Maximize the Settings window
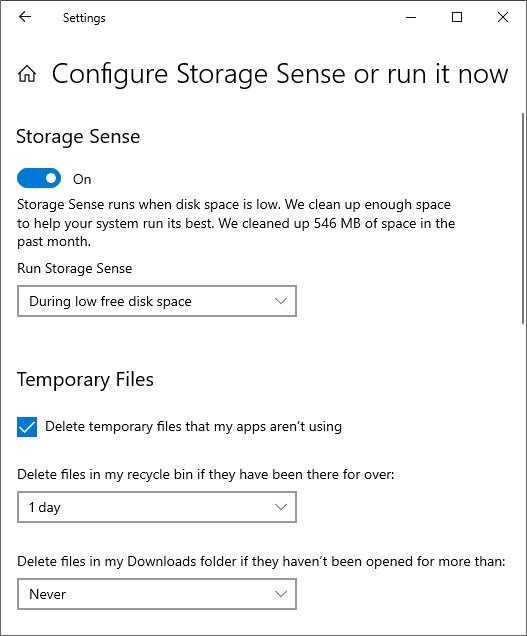527x636 pixels. point(457,17)
